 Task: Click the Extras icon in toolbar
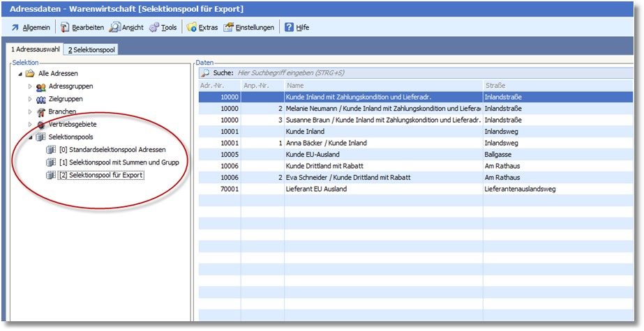[191, 28]
